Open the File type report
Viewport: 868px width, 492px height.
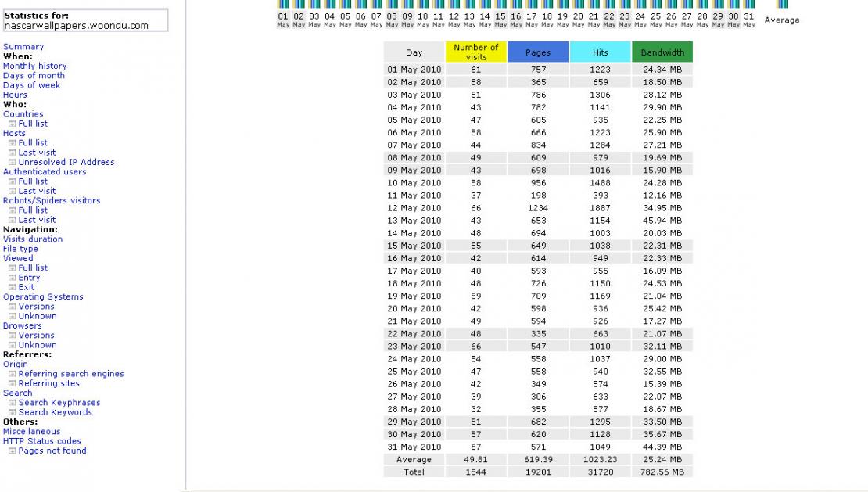pos(20,249)
